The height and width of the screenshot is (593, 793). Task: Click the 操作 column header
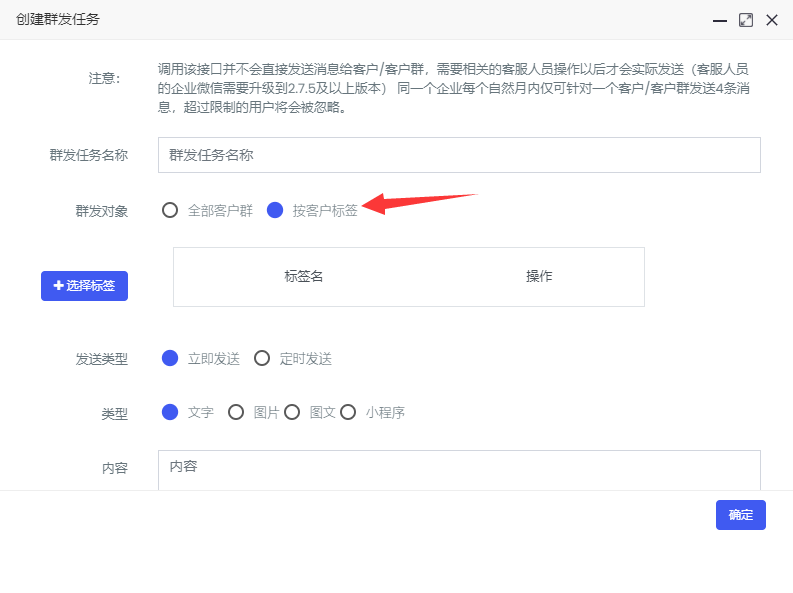coord(539,277)
